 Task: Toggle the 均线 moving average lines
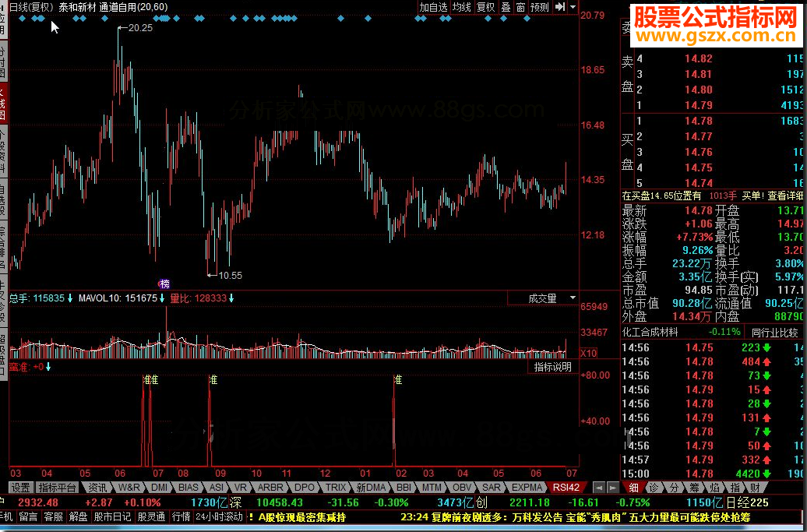tap(462, 7)
